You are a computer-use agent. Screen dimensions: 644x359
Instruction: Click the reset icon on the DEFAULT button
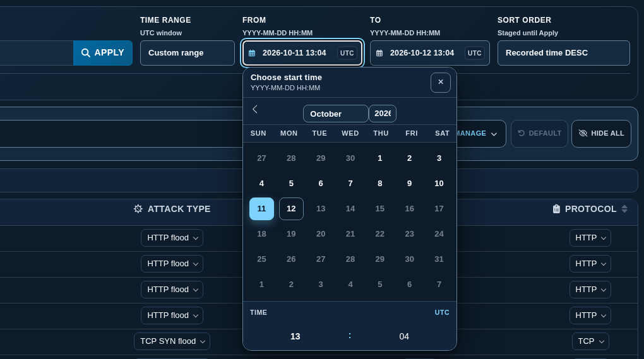click(521, 133)
